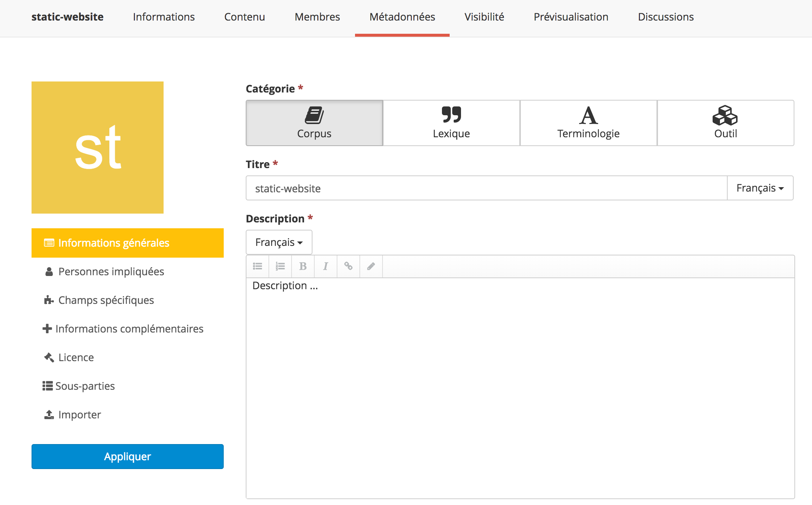Screen dimensions: 812x505
Task: Open the Titre language Français dropdown
Action: tap(760, 188)
